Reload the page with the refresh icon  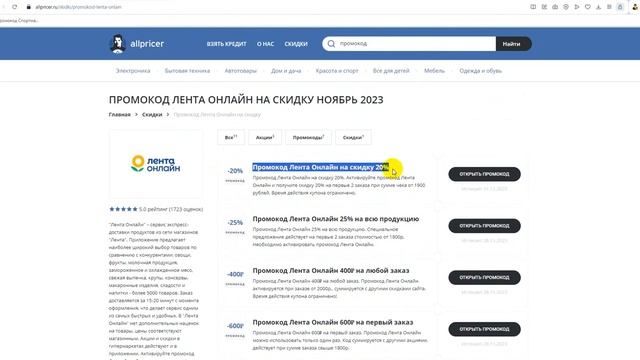pyautogui.click(x=14, y=7)
